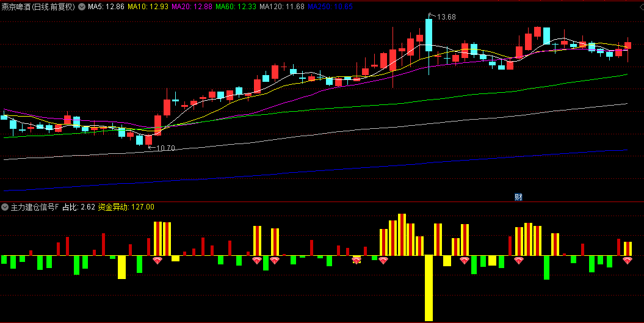Click the earliest red diamond build signal marker

coord(157,261)
